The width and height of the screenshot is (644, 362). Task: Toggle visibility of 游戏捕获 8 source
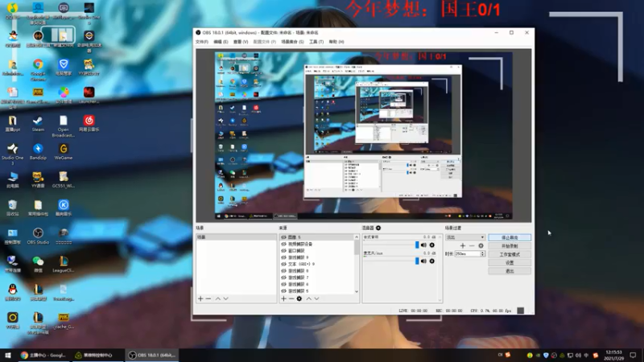coord(283,271)
